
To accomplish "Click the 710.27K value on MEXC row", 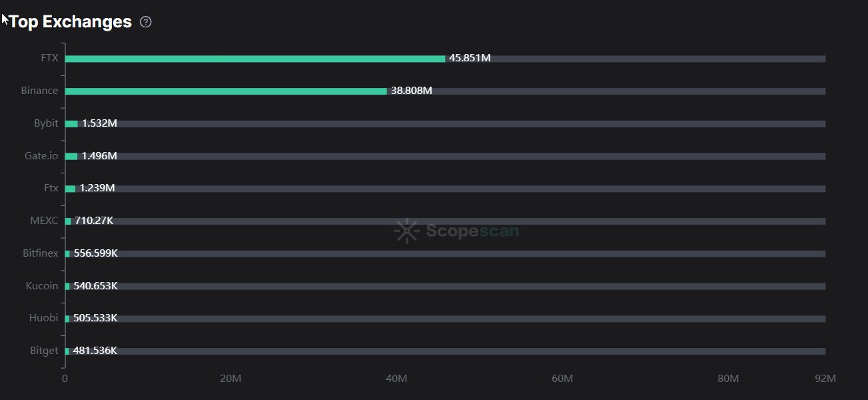I will 94,221.
